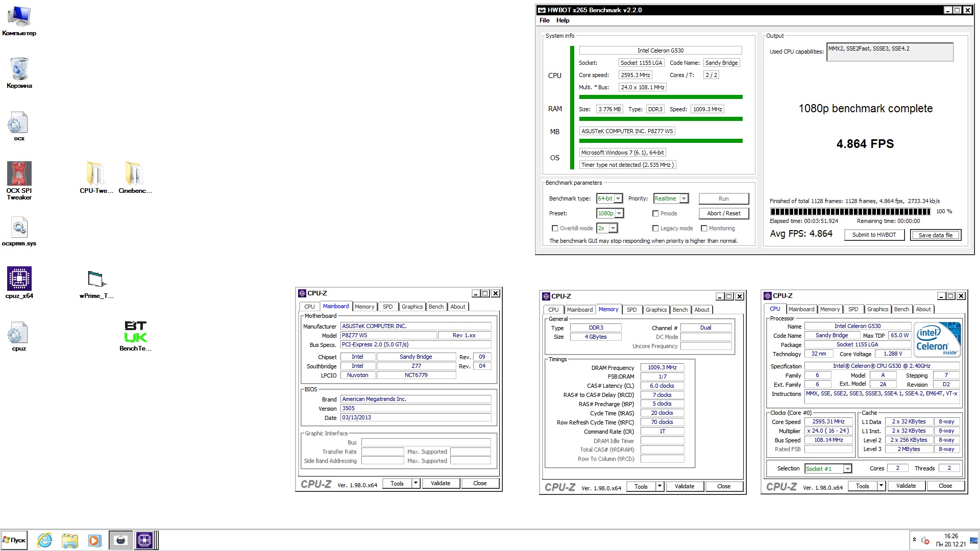Expand Tools arrow in CPU tab CPU-Z window

click(881, 486)
